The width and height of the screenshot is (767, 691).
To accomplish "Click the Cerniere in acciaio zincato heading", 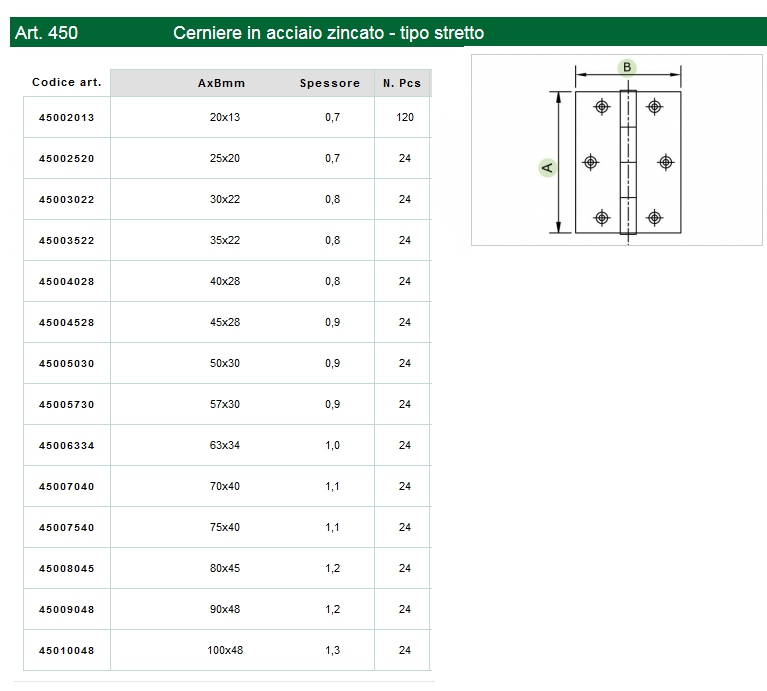I will point(328,33).
